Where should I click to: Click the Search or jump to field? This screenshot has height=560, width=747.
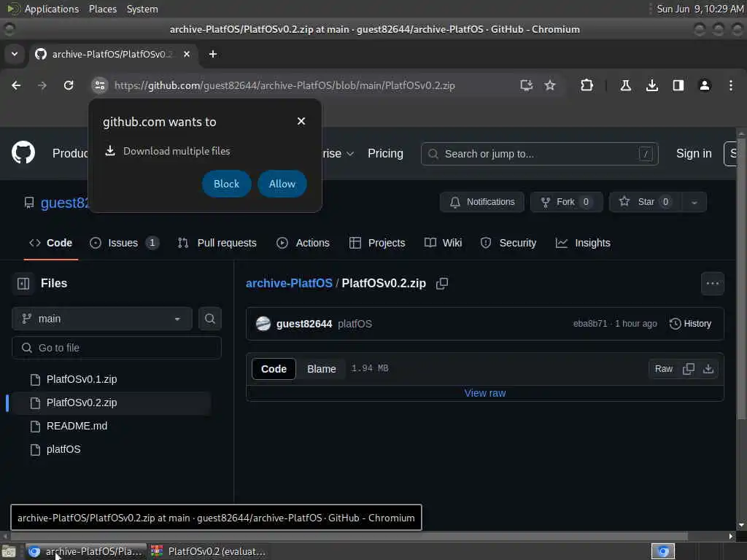[x=539, y=154]
